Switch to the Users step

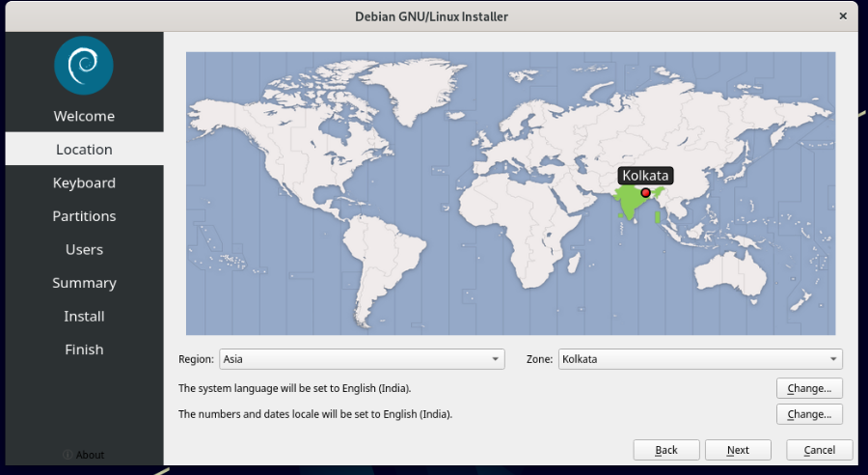point(84,249)
